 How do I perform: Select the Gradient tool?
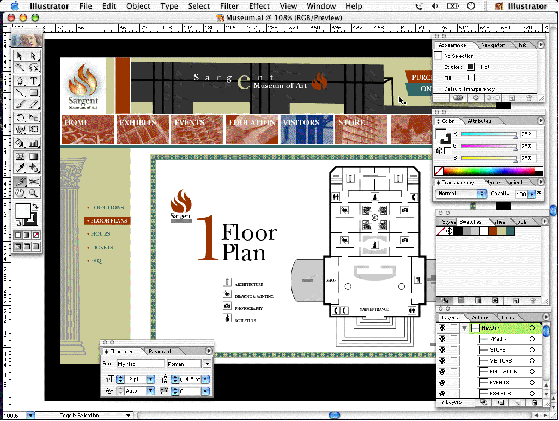tap(34, 156)
